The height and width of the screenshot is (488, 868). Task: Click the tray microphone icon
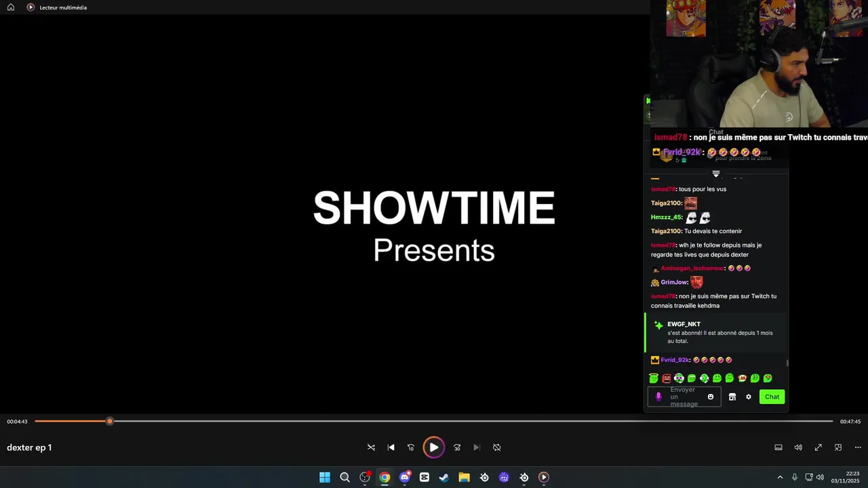[795, 477]
